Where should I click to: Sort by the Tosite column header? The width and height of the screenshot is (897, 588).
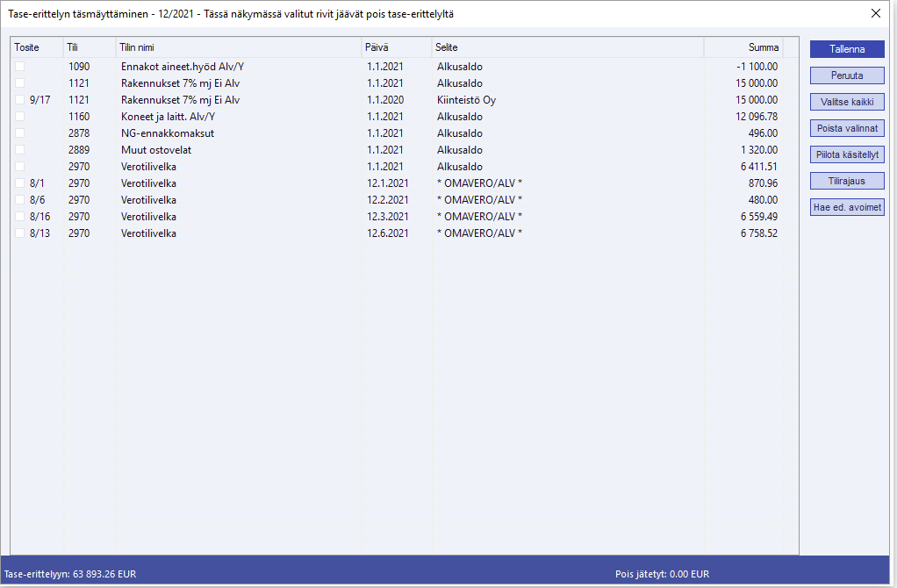[x=36, y=47]
